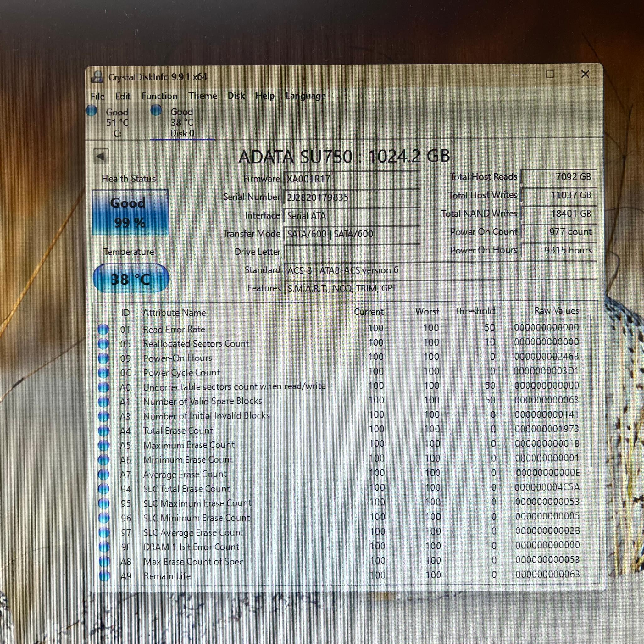
Task: Click status orb of Initial Invalid Blocks row
Action: pos(104,416)
